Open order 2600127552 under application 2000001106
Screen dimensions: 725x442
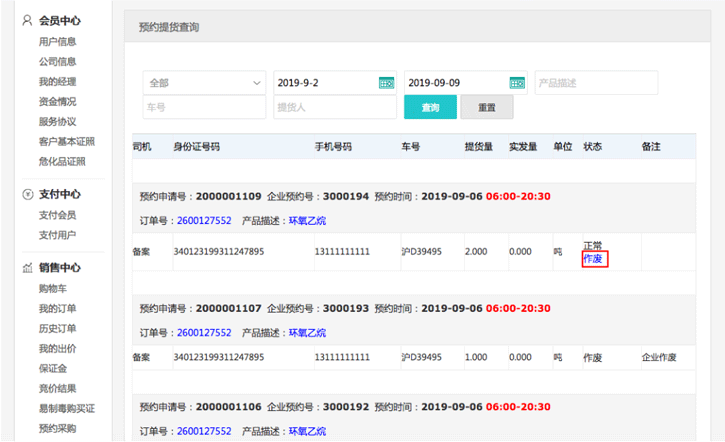click(x=204, y=431)
